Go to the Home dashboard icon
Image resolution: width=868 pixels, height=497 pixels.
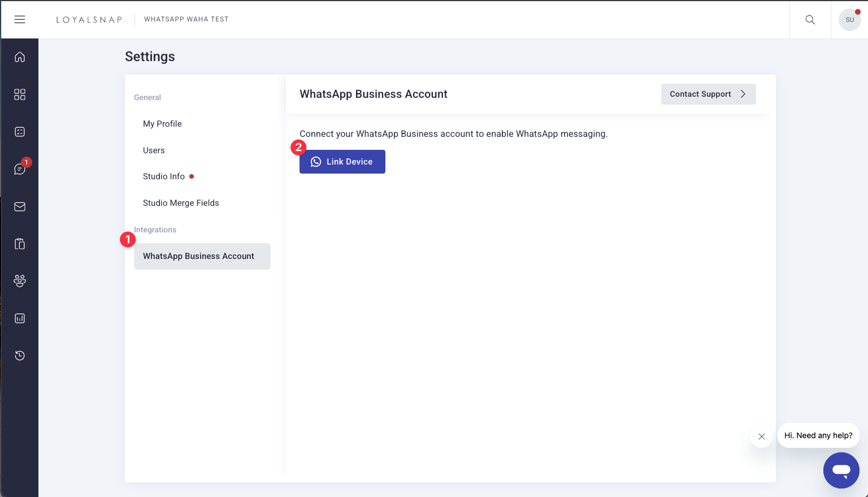tap(20, 57)
